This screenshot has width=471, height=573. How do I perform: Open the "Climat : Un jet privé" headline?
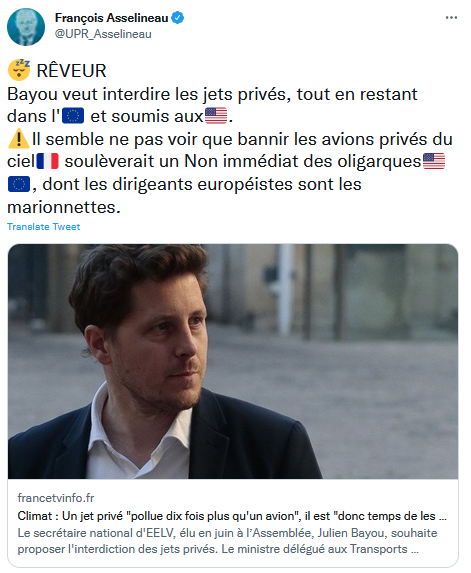pos(232,516)
